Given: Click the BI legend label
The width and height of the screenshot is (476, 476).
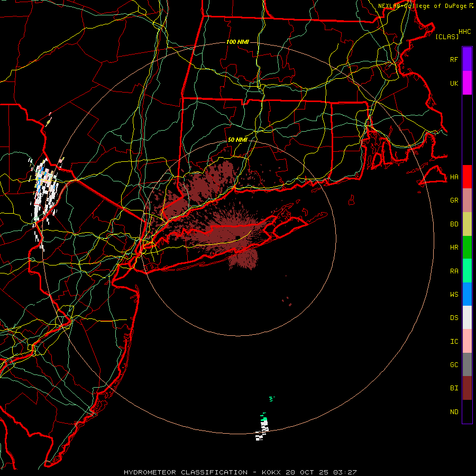Looking at the screenshot, I should [454, 388].
